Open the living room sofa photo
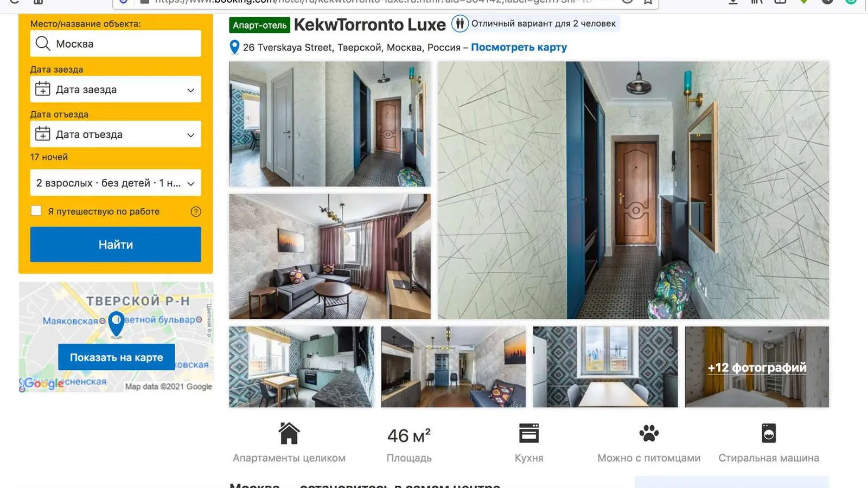Viewport: 868px width, 488px height. point(330,256)
